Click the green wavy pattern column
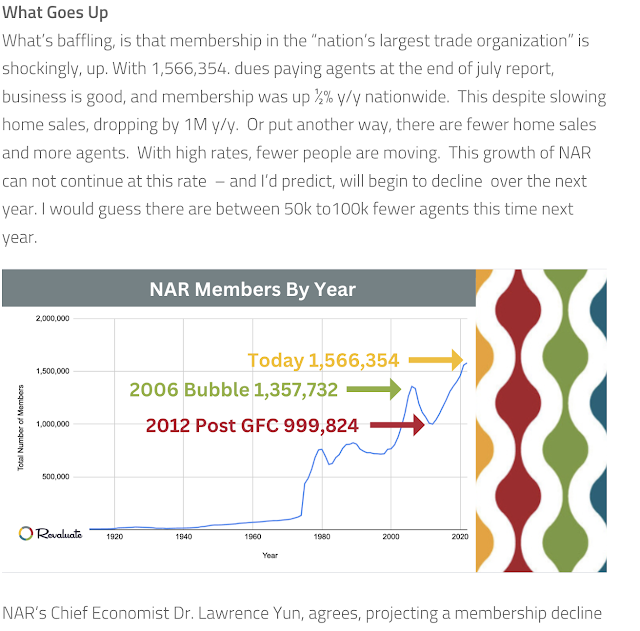This screenshot has width=640, height=631. pyautogui.click(x=566, y=420)
